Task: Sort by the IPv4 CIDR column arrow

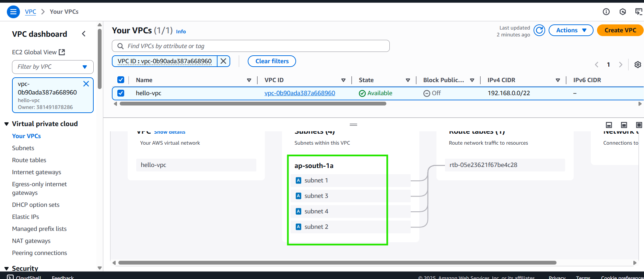Action: tap(558, 80)
